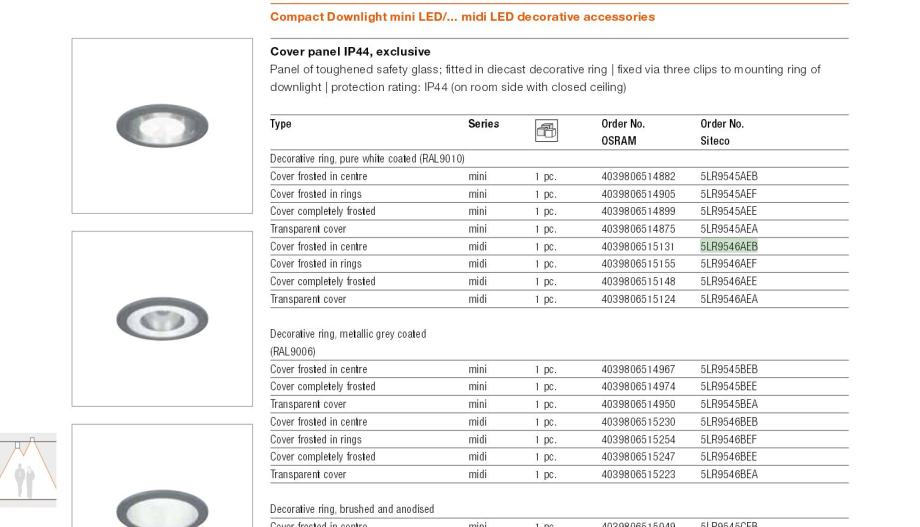The width and height of the screenshot is (920, 527).
Task: Select OSRAM number 4039806514882
Action: [638, 176]
